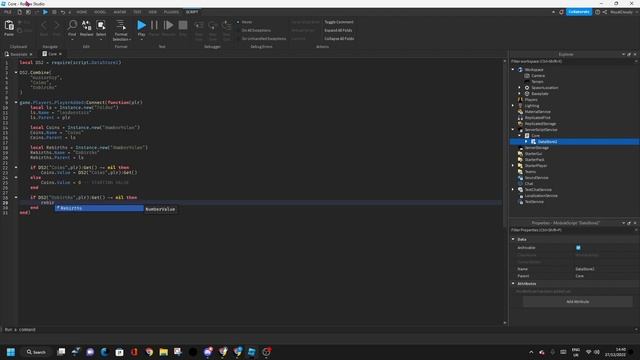
Task: Switch to the VIEW ribbon tab
Action: [x=153, y=12]
